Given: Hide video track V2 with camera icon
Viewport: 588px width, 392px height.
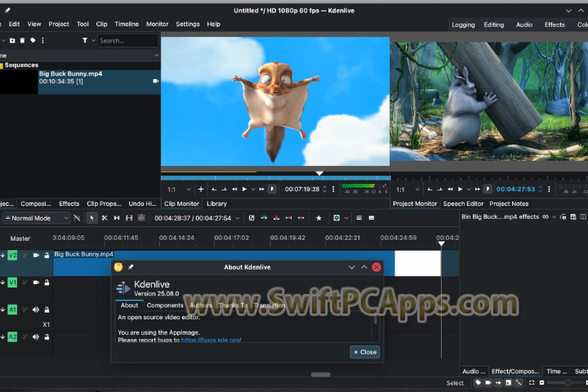Looking at the screenshot, I should [x=36, y=256].
